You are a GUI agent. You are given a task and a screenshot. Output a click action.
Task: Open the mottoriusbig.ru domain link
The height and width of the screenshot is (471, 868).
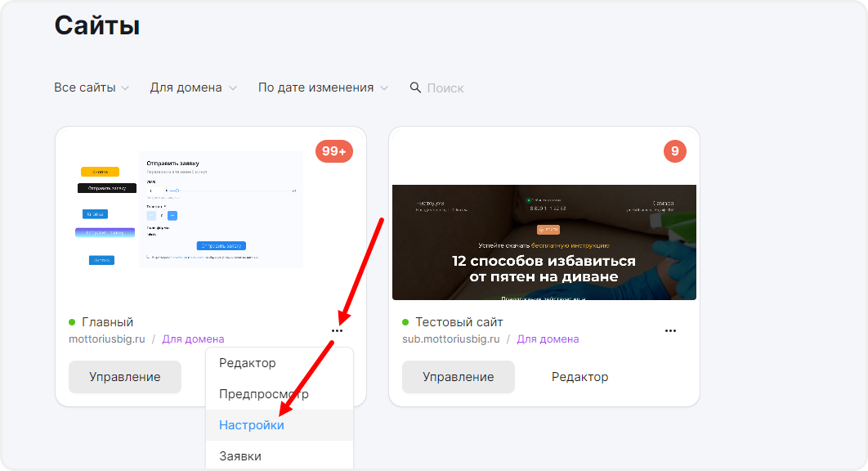click(106, 339)
